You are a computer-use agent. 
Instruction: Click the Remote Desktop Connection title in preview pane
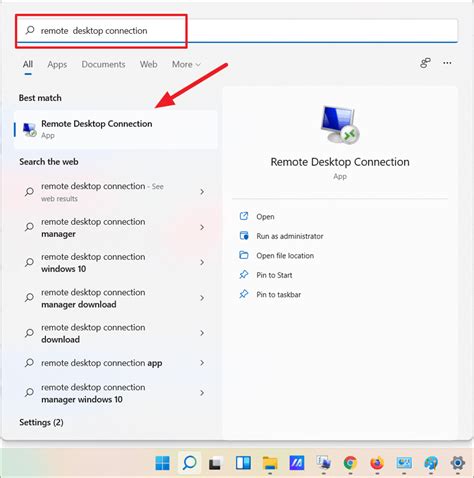coord(340,162)
